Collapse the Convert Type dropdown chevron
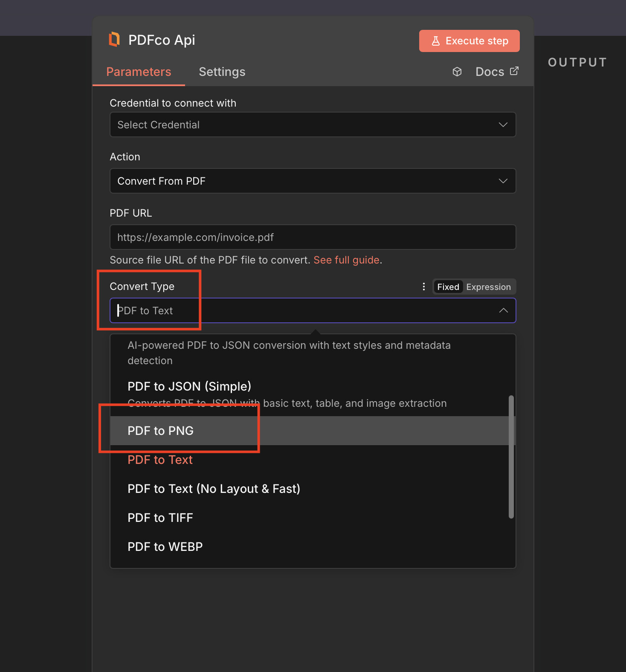Image resolution: width=626 pixels, height=672 pixels. click(x=503, y=310)
